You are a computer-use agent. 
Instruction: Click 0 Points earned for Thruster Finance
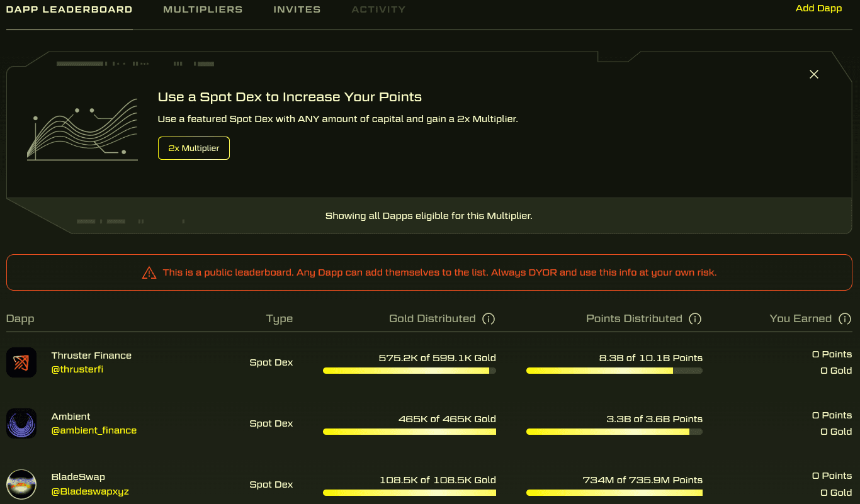pyautogui.click(x=832, y=354)
